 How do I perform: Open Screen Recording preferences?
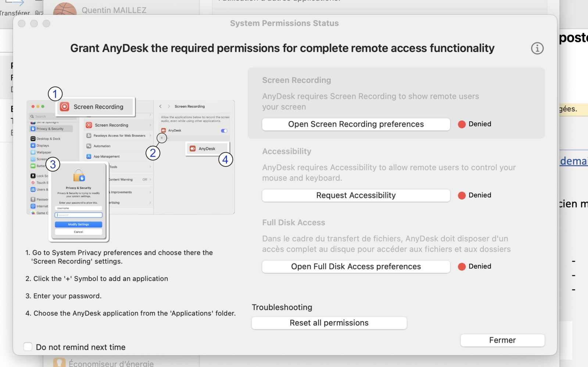pos(356,124)
